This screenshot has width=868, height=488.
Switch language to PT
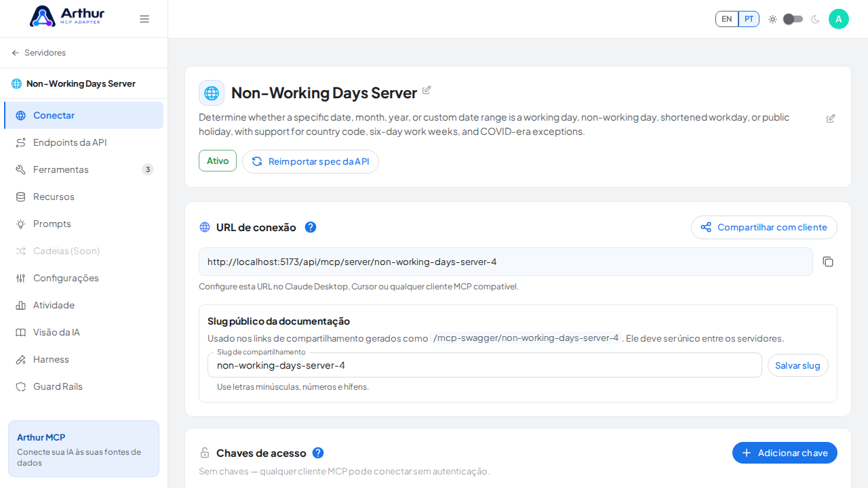(749, 19)
